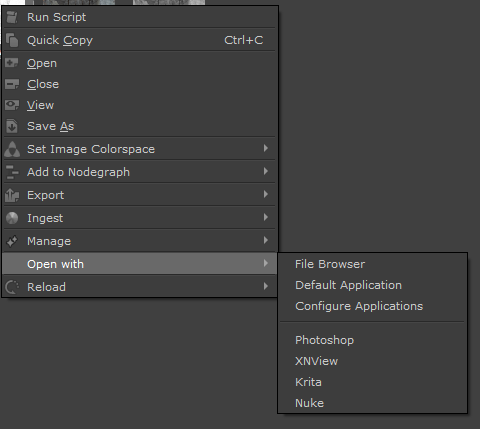
Task: Click the Export icon
Action: tap(12, 195)
